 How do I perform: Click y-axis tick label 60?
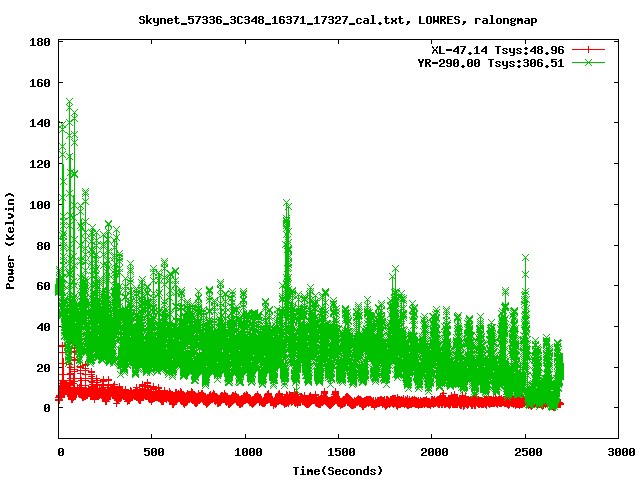click(44, 286)
